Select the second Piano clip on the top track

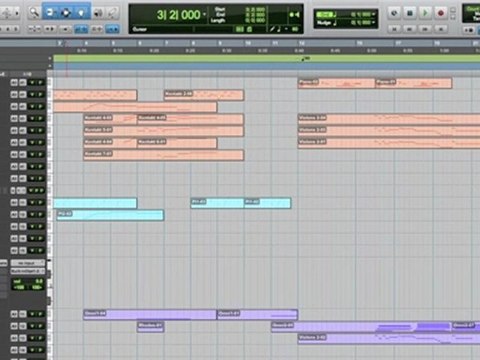pos(414,83)
